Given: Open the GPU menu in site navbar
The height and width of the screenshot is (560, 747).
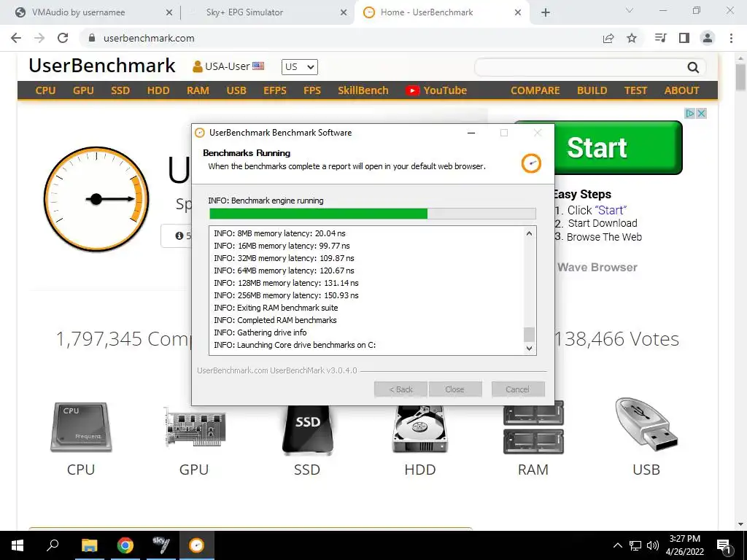Looking at the screenshot, I should 83,90.
